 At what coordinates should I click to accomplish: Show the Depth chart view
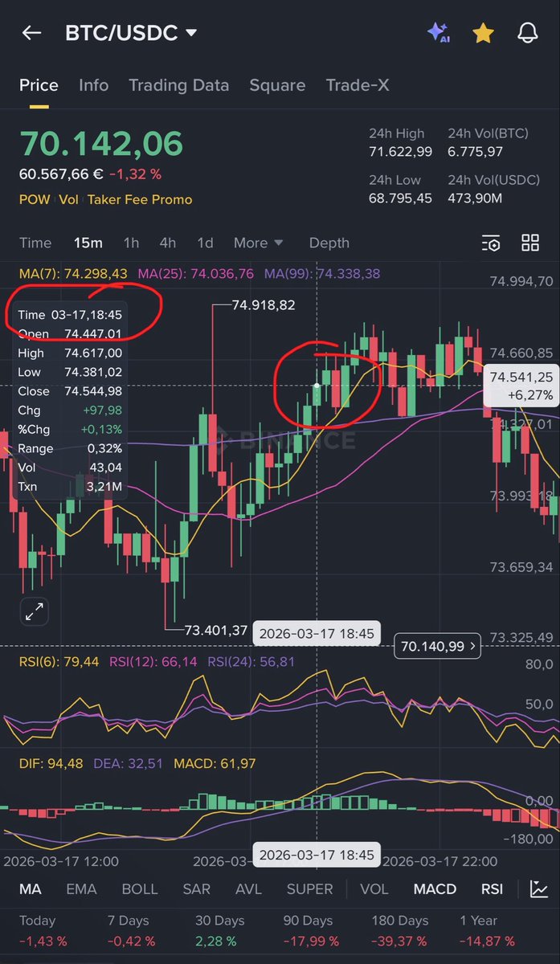pos(329,243)
